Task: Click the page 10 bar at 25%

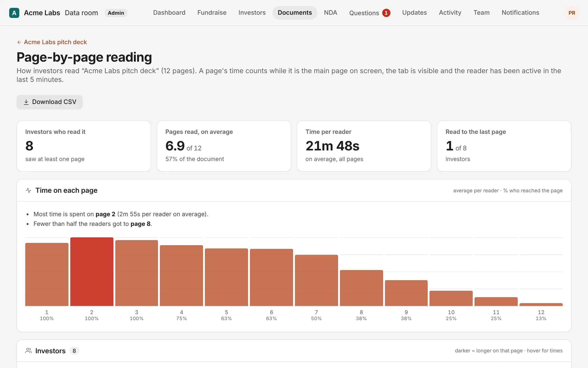Action: 451,298
